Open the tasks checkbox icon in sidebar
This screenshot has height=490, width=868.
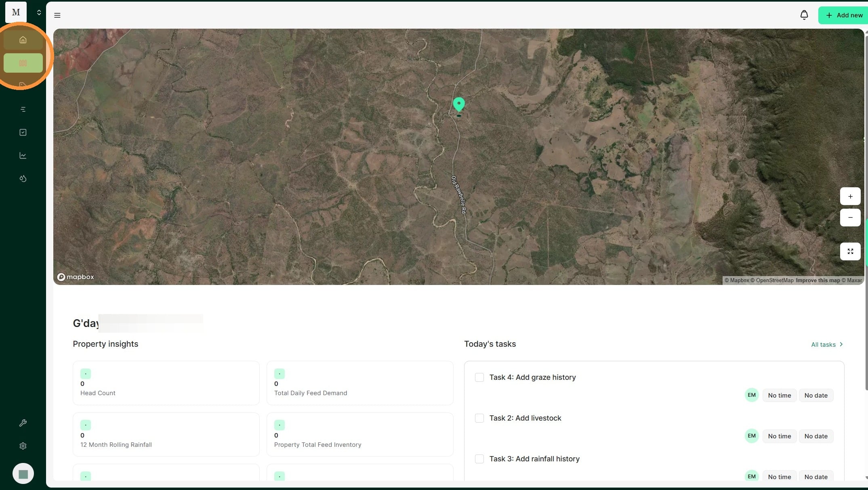23,132
